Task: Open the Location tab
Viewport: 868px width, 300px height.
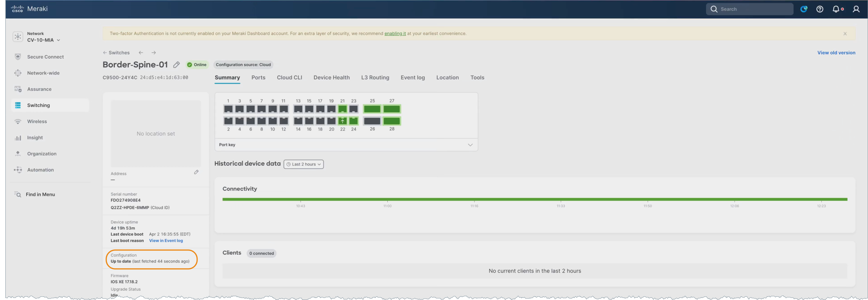Action: (447, 78)
